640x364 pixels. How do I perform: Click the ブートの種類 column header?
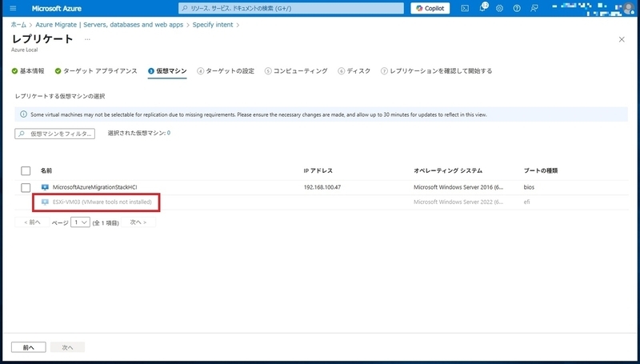pyautogui.click(x=541, y=170)
